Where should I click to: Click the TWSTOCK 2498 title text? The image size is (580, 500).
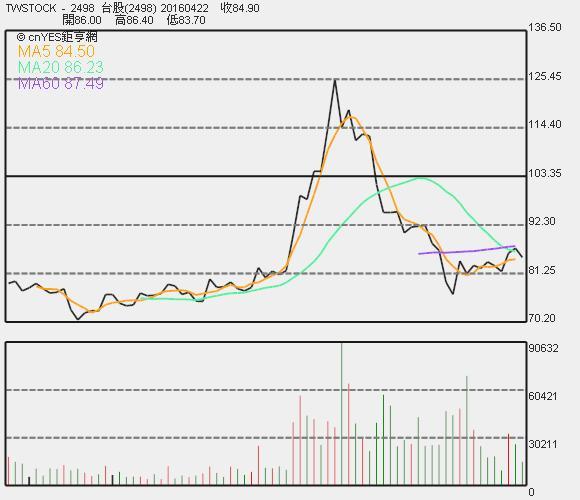[x=50, y=8]
